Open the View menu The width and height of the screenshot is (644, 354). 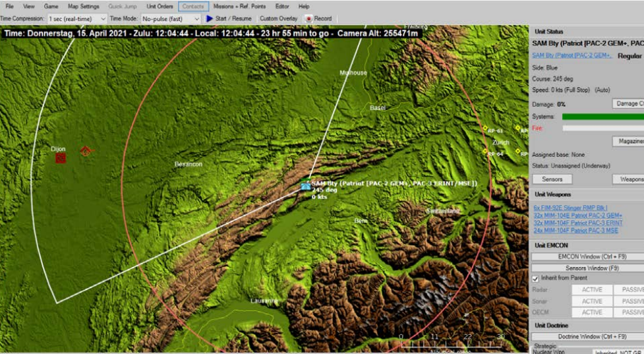click(29, 6)
